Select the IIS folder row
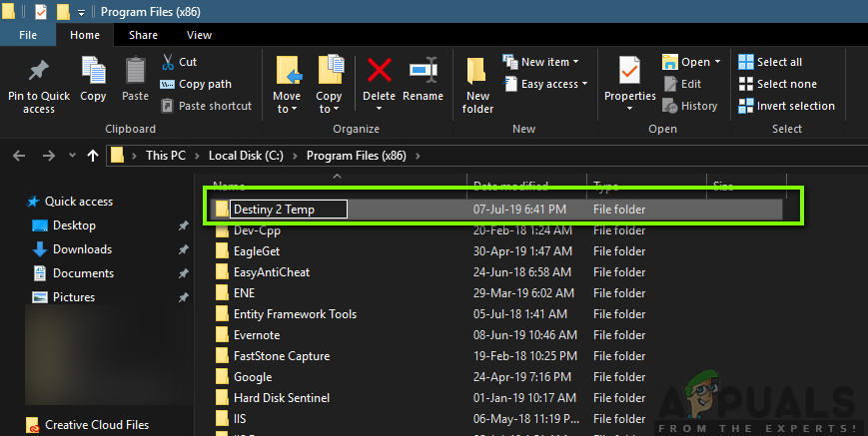This screenshot has width=868, height=436. (498, 419)
